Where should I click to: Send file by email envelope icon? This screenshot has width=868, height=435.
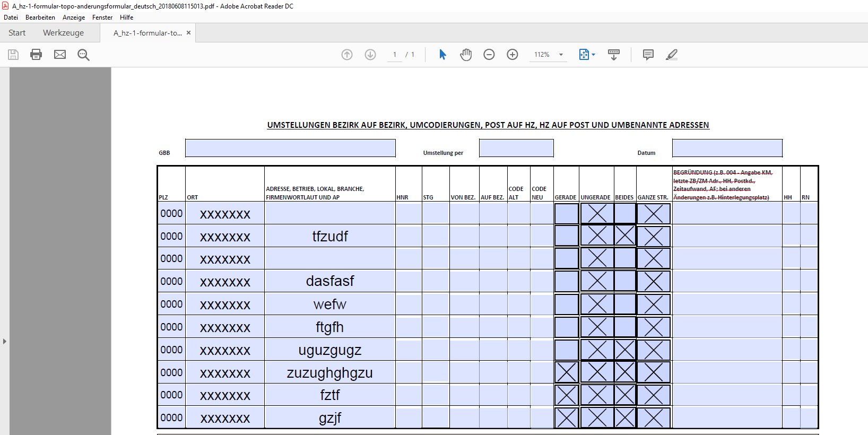point(60,55)
